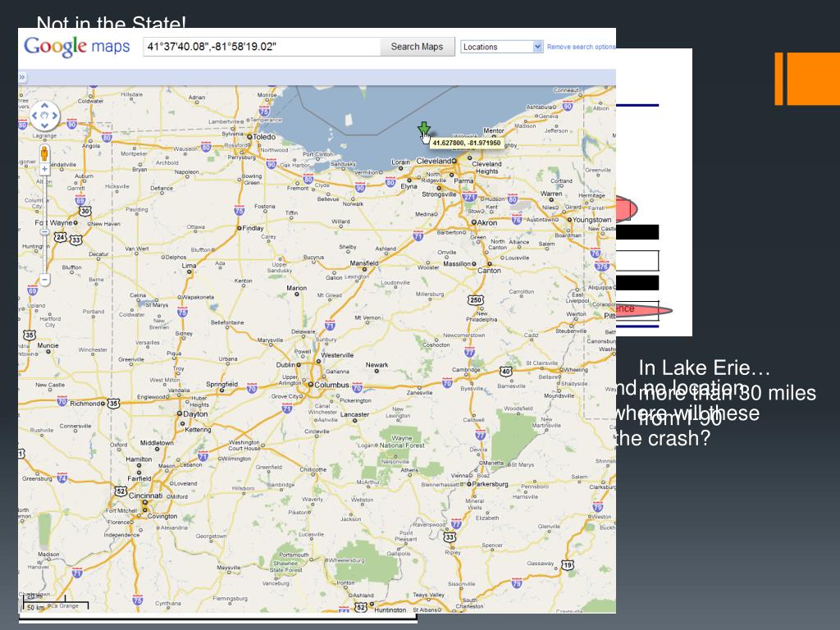This screenshot has height=630, width=840.
Task: Click the Parkersburg city label
Action: click(x=491, y=484)
